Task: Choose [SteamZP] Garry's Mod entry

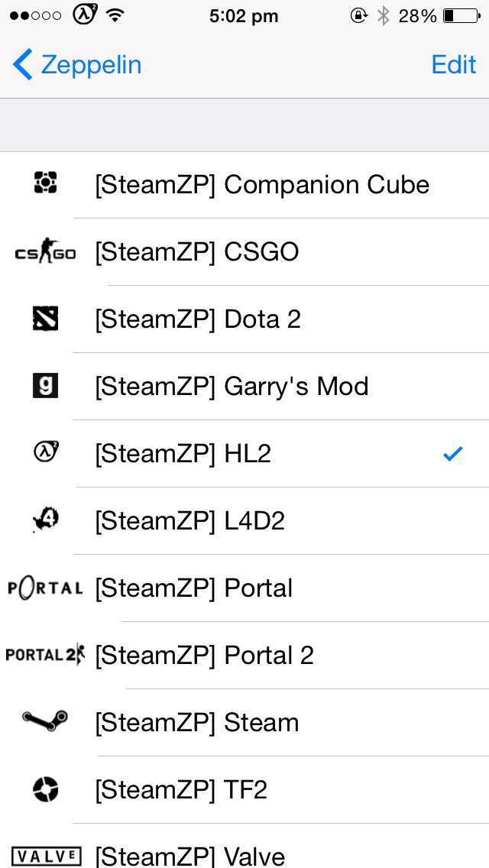Action: click(244, 387)
